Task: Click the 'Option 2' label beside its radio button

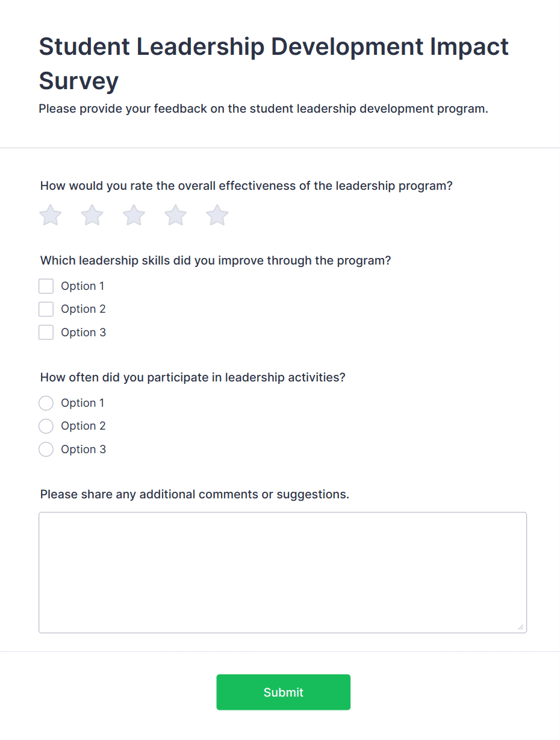Action: coord(82,426)
